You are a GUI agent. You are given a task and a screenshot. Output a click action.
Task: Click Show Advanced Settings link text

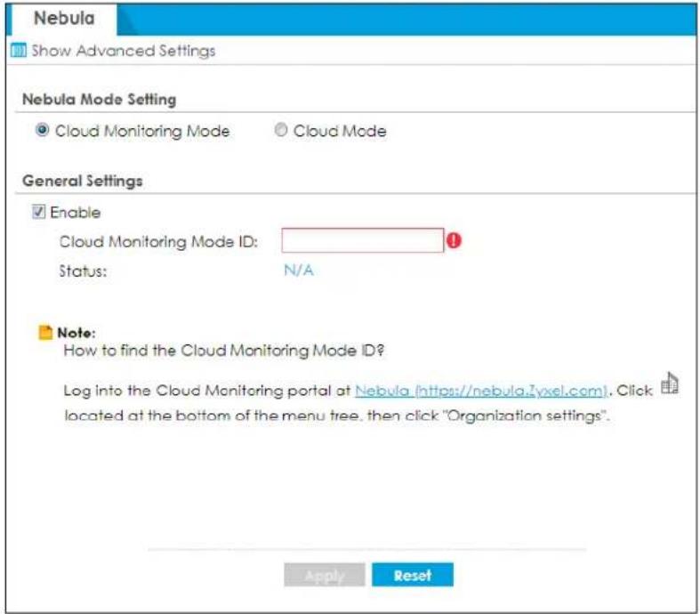pyautogui.click(x=124, y=51)
